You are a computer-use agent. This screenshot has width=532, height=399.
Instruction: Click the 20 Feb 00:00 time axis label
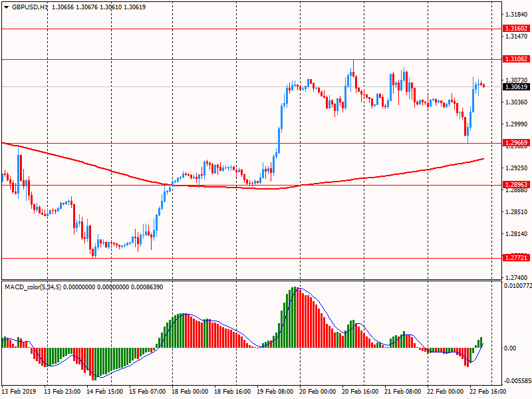tap(317, 392)
